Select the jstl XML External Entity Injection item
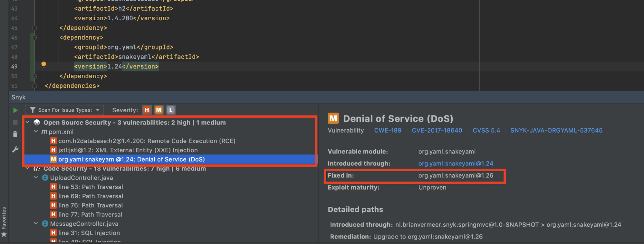Viewport: 644px width, 244px height. pyautogui.click(x=128, y=150)
